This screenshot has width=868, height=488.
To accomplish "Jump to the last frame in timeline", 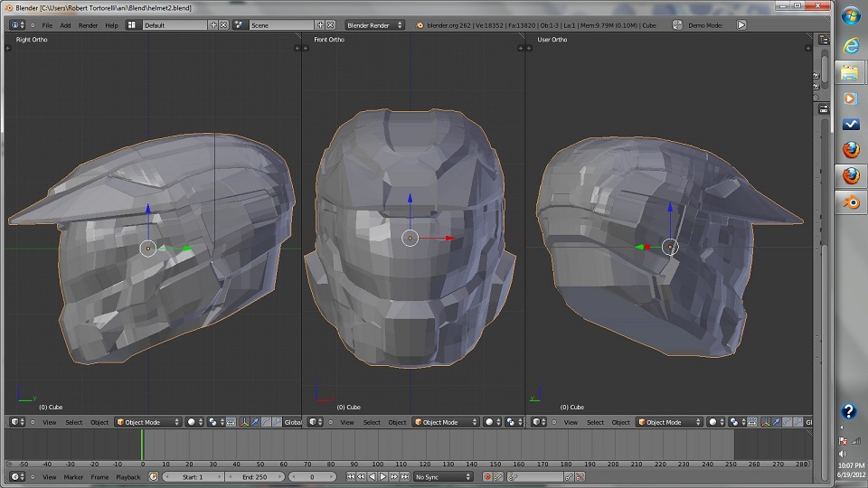I will [x=405, y=477].
